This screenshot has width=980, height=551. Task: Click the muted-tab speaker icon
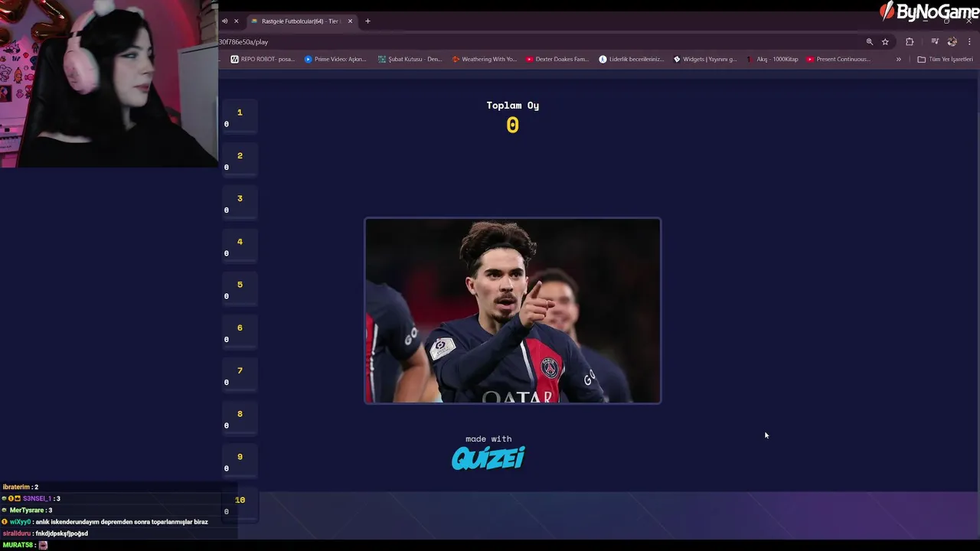pyautogui.click(x=224, y=21)
